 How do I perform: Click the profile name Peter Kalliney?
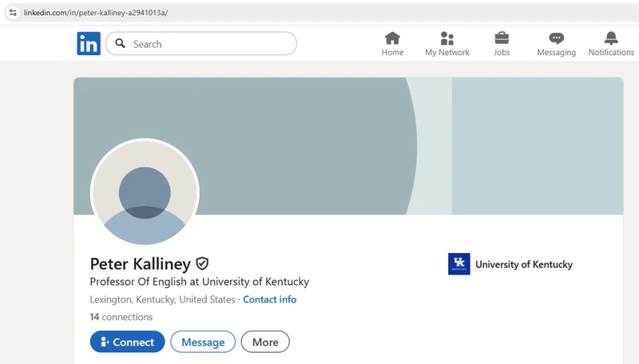coord(141,264)
